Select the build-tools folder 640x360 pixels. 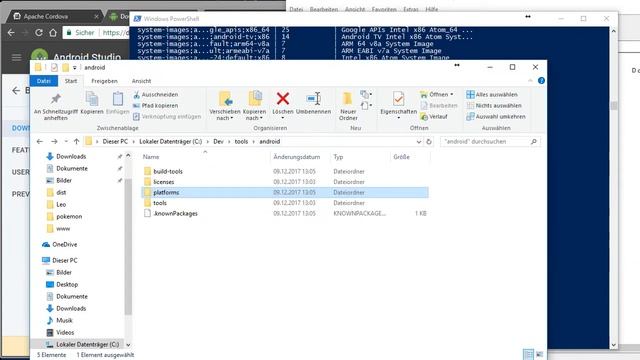coord(285,171)
